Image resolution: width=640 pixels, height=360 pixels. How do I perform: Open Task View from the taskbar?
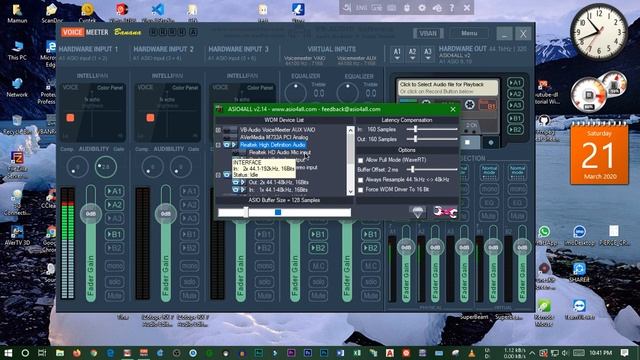pos(42,353)
